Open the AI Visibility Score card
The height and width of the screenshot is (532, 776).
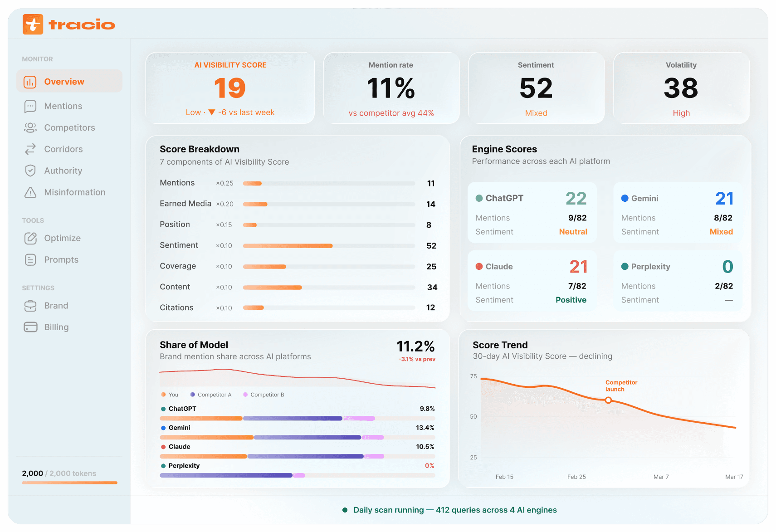pos(230,88)
